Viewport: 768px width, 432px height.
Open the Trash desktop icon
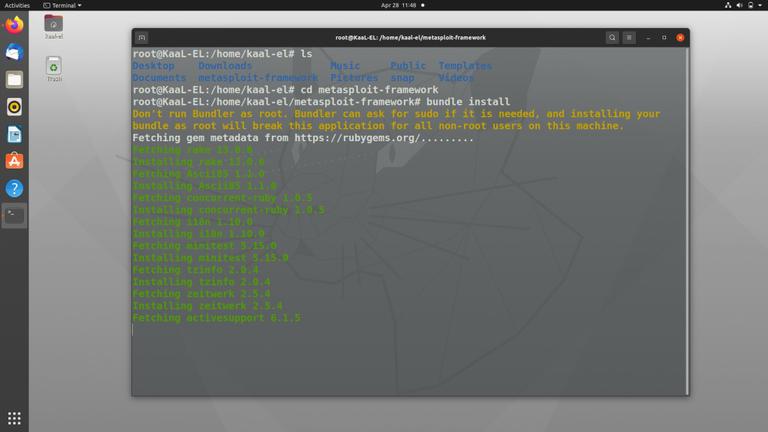tap(53, 69)
